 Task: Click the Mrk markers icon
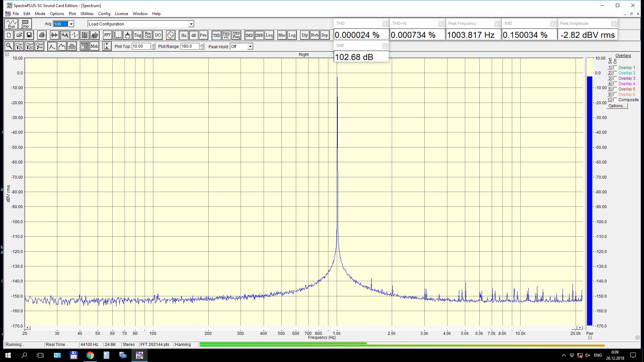[94, 46]
